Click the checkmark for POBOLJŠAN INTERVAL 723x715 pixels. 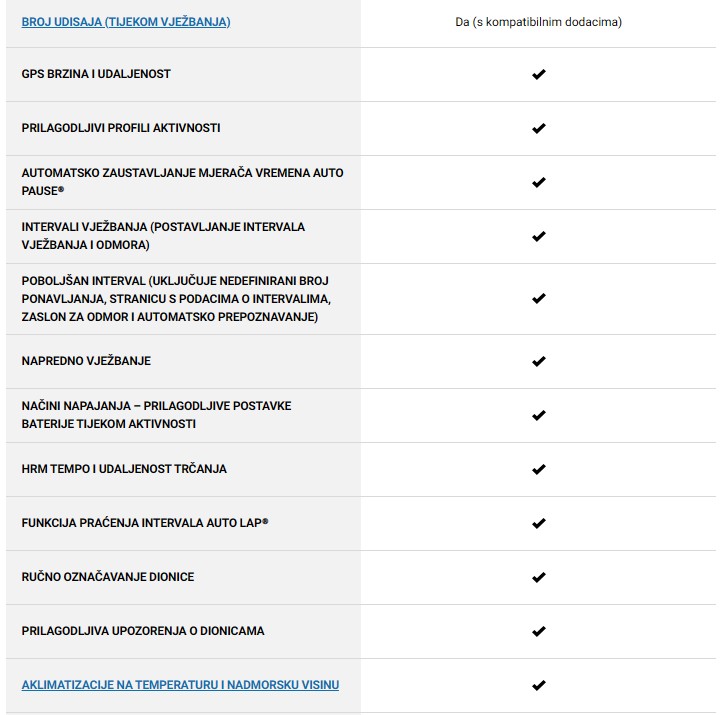(539, 298)
